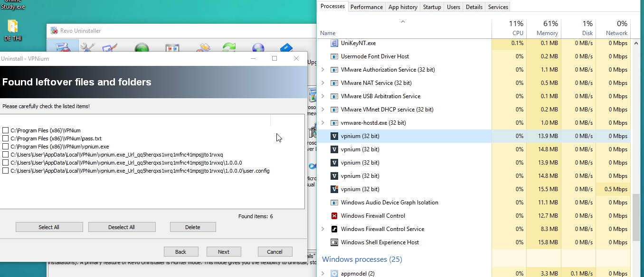The height and width of the screenshot is (277, 644).
Task: Sort processes by CPU column header
Action: pos(509,28)
